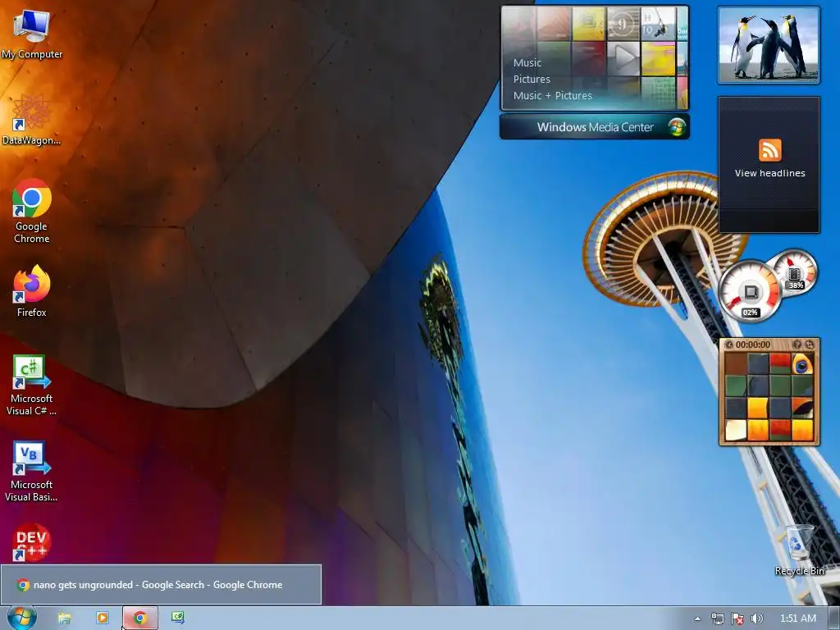
Task: Show puzzle picture via question icon
Action: (x=797, y=345)
